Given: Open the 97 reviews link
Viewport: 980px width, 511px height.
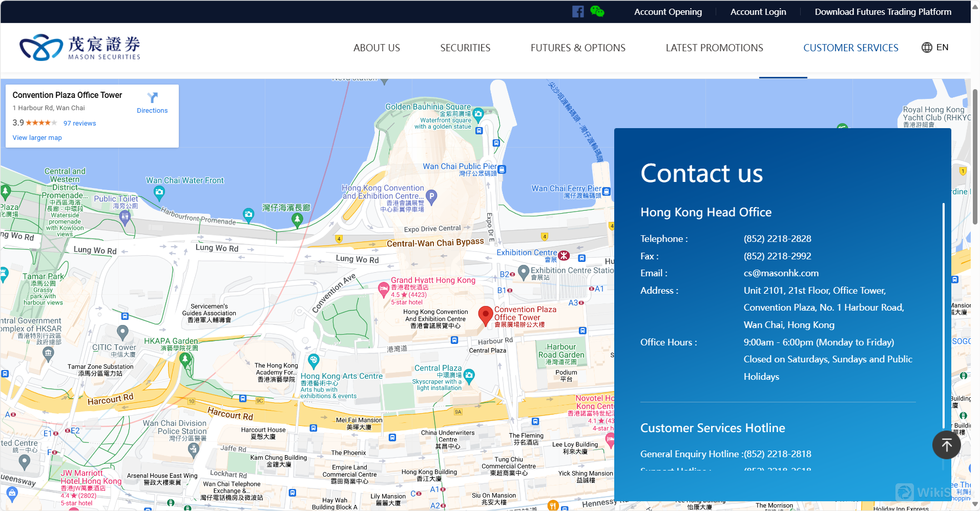Looking at the screenshot, I should [79, 123].
